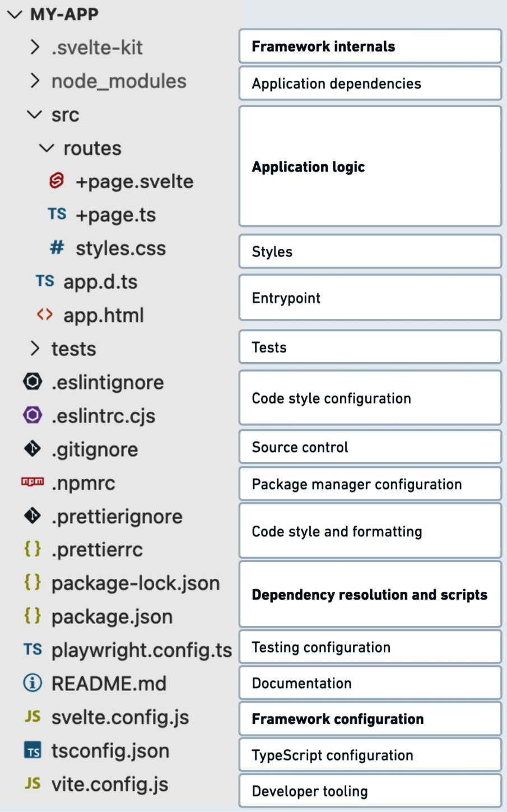Click the Svelte icon beside +page.svelte
Image resolution: width=507 pixels, height=812 pixels.
click(56, 181)
